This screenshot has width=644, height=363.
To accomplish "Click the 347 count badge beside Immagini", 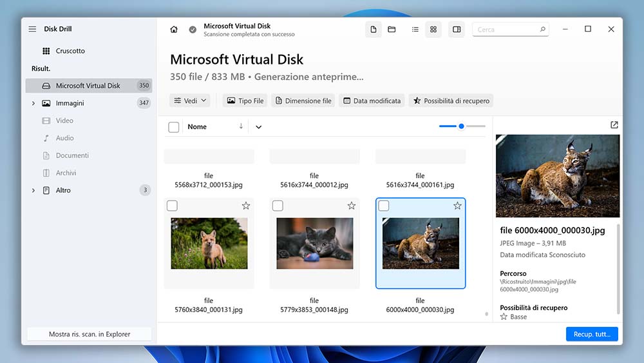I will click(144, 103).
